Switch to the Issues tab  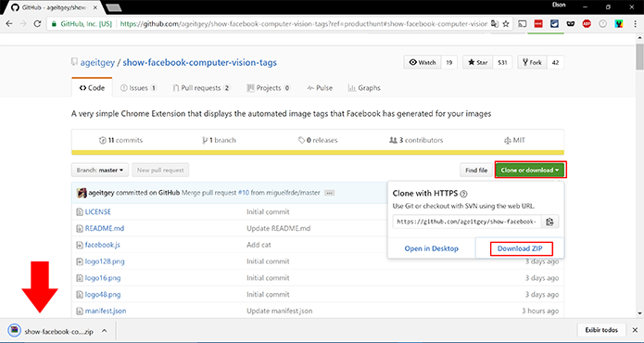[138, 88]
